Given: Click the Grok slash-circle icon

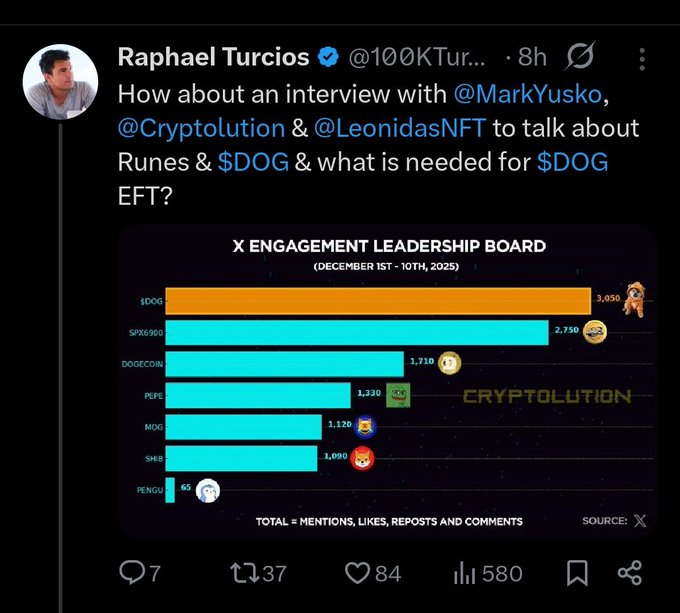Looking at the screenshot, I should point(581,57).
